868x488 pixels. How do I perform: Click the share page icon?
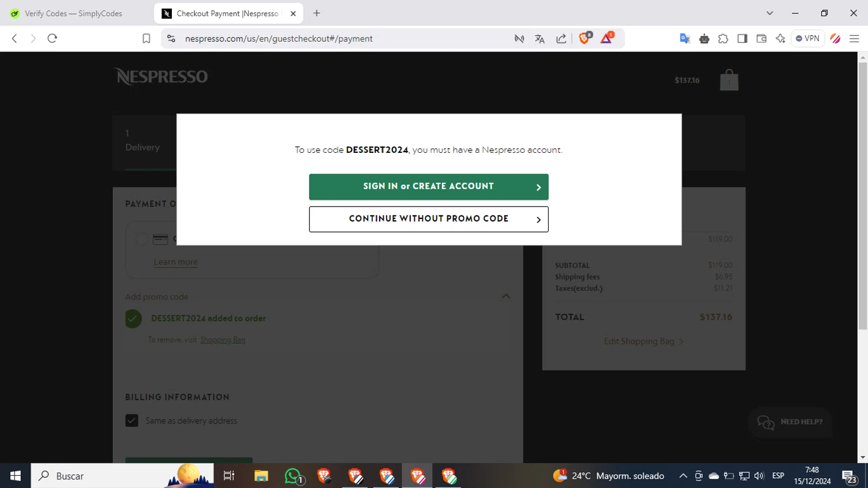561,39
